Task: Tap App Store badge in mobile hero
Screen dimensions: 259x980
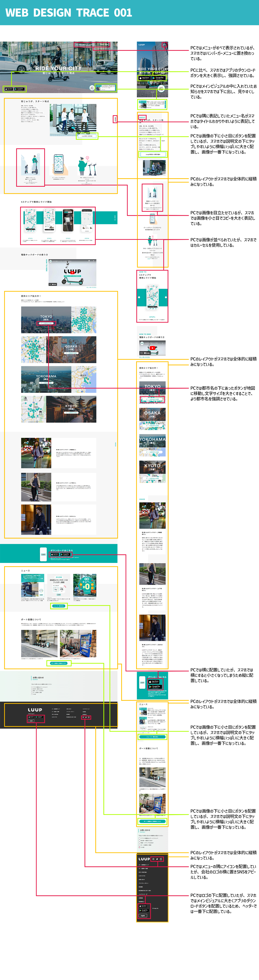Action: pos(144,78)
